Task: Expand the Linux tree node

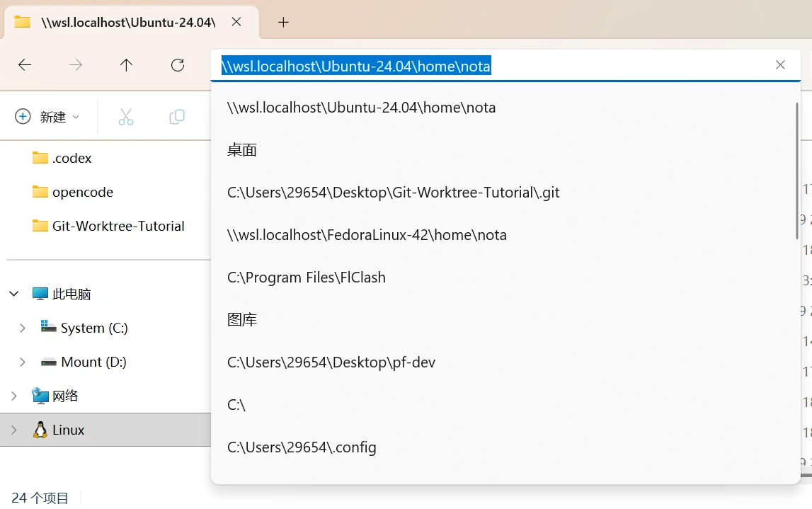Action: click(14, 430)
